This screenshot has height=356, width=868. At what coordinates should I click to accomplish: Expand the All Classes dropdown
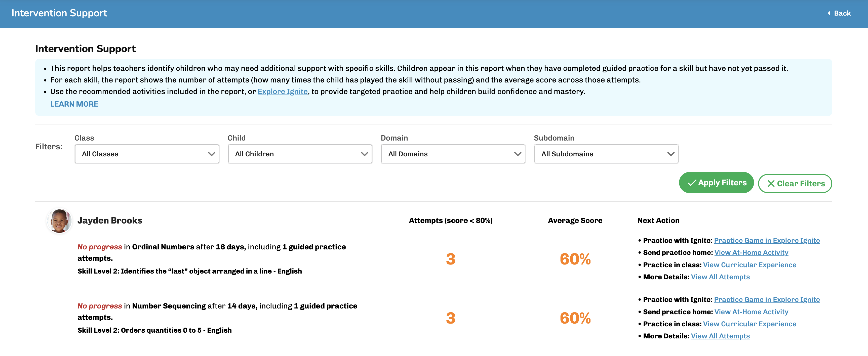point(147,154)
